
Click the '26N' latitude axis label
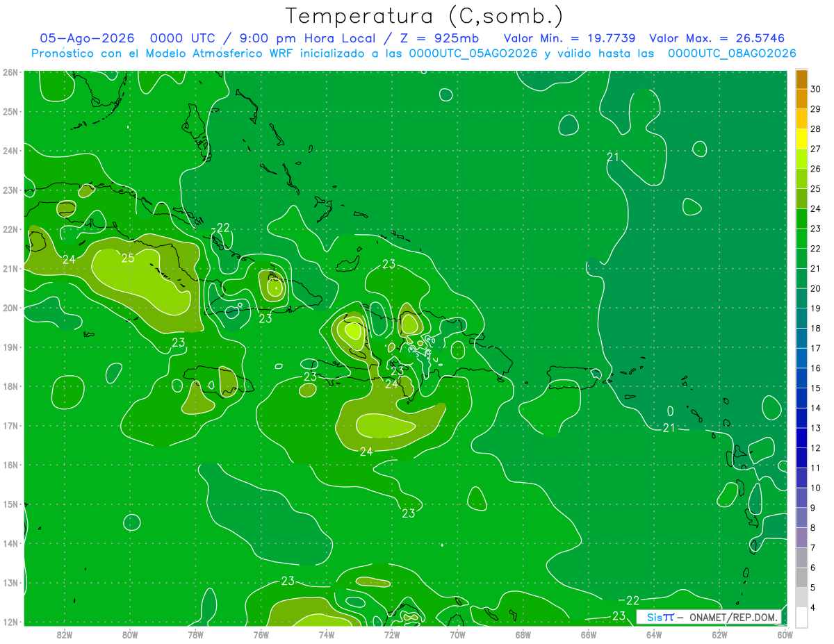tap(11, 72)
